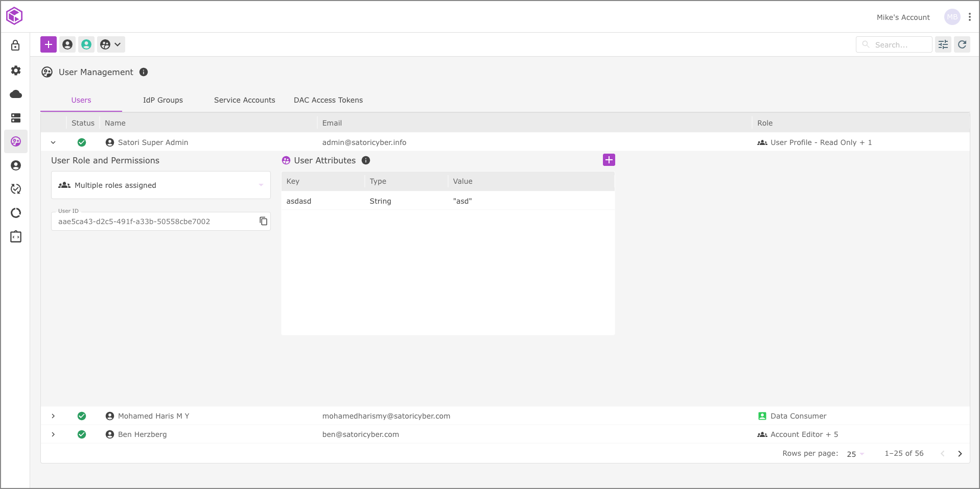Viewport: 980px width, 489px height.
Task: Open settings via the sidebar gear icon
Action: pyautogui.click(x=16, y=70)
